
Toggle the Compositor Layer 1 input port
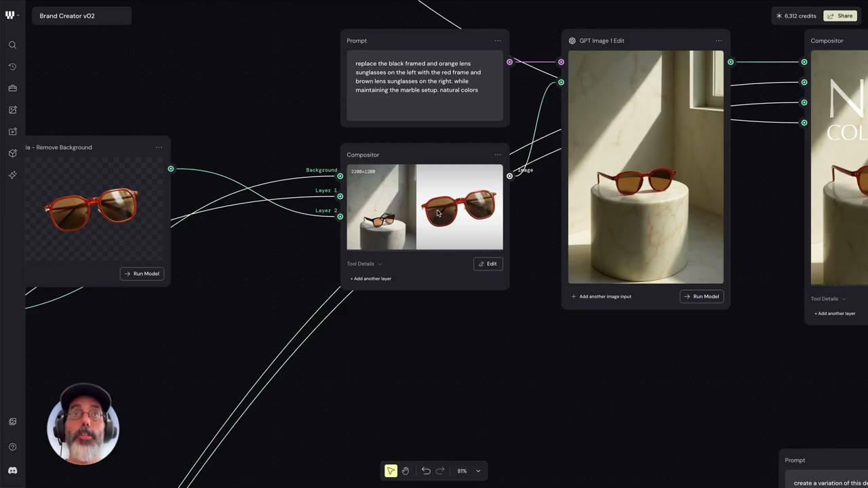[340, 197]
